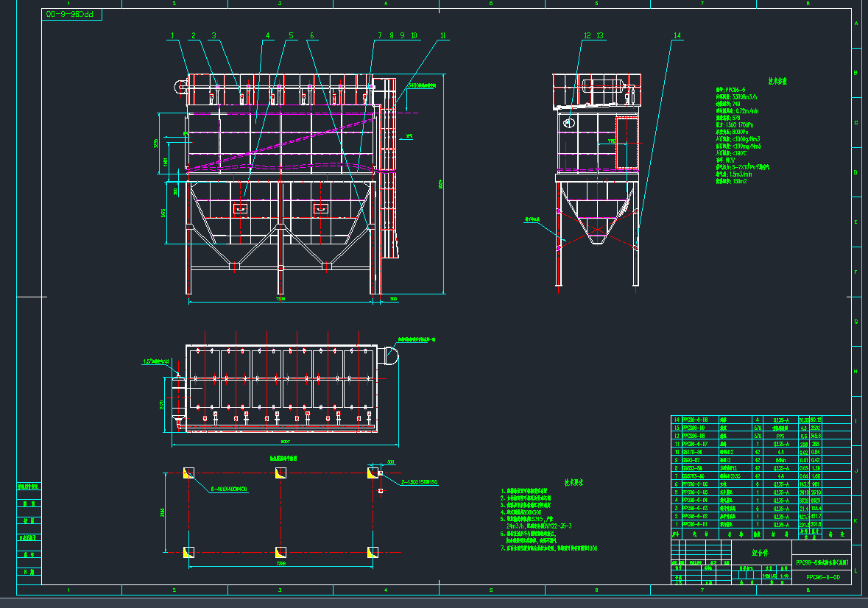Select the bottom-middle yellow foundation pad
Viewport: 868px width, 608px height.
click(x=280, y=552)
